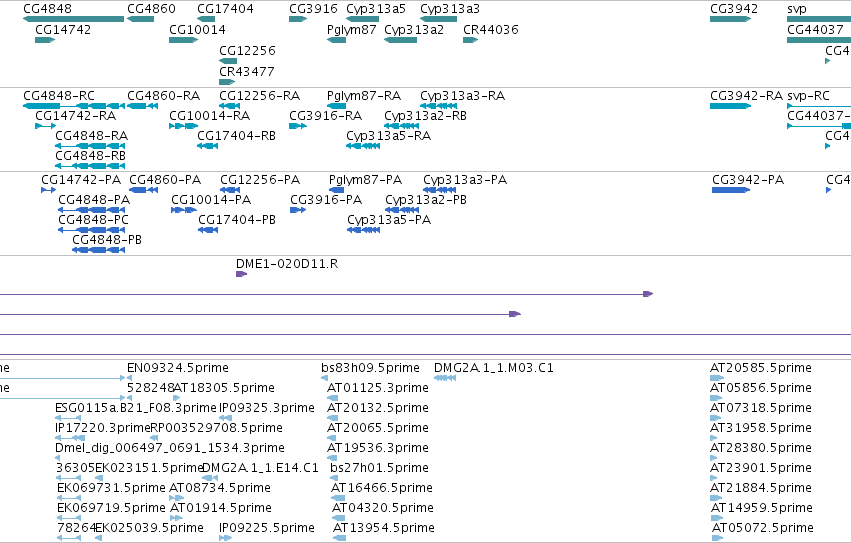
Task: Click the DME1-020D11.R clone label
Action: click(287, 264)
